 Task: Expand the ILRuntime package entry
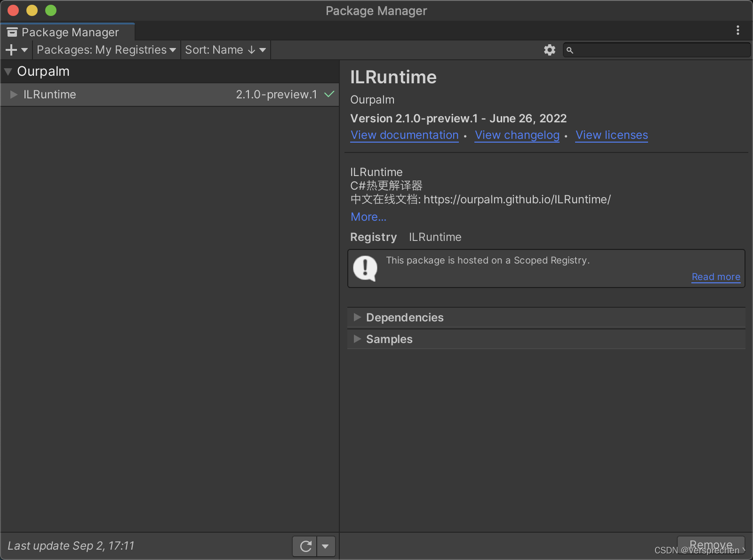(13, 94)
